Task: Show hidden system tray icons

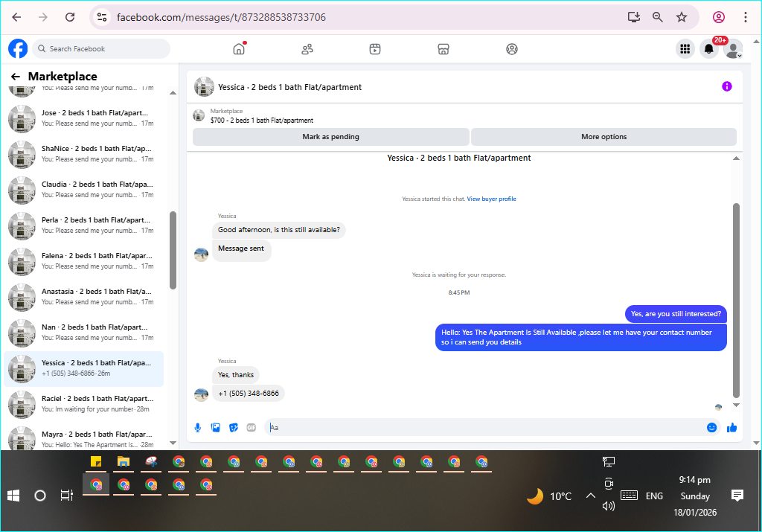Action: [590, 496]
